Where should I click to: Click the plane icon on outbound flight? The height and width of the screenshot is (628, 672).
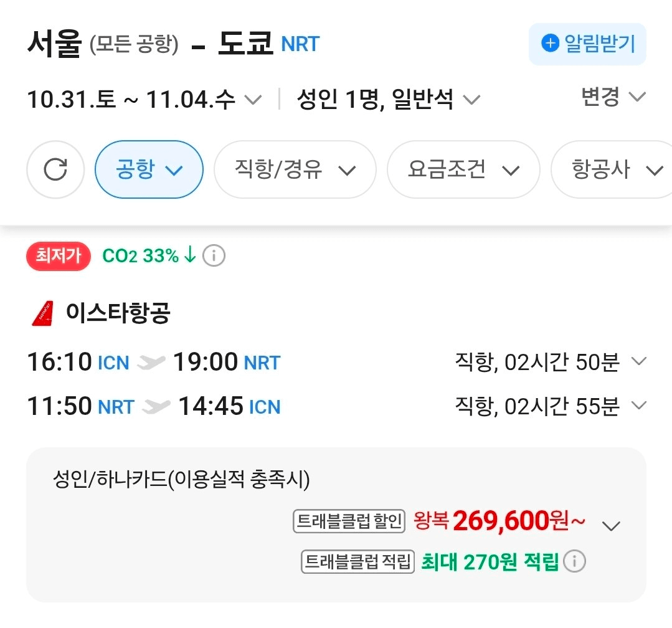coord(151,362)
